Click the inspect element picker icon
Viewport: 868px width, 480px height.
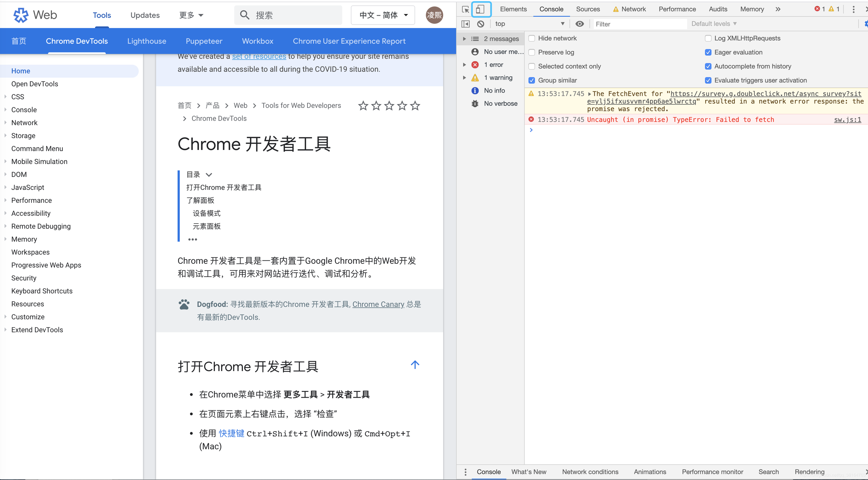tap(465, 9)
